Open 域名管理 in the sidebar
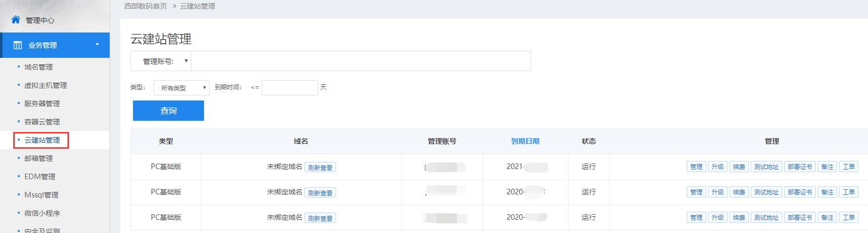 coord(39,67)
